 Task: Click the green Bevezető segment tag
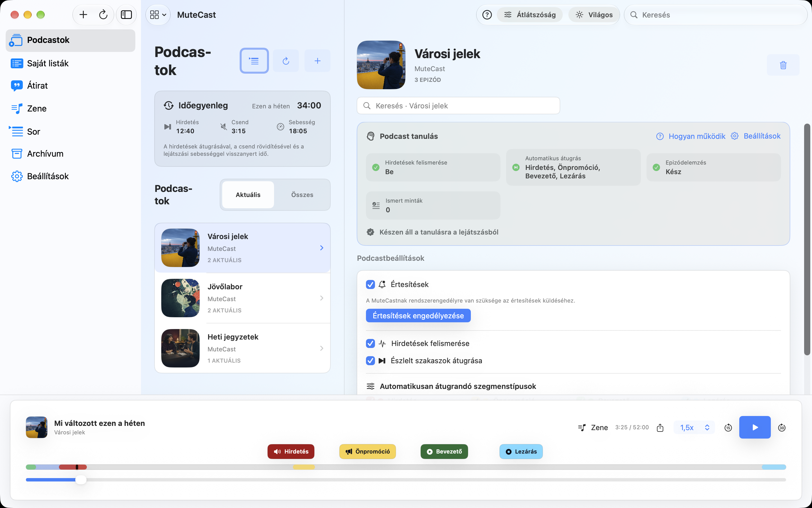[x=444, y=451]
